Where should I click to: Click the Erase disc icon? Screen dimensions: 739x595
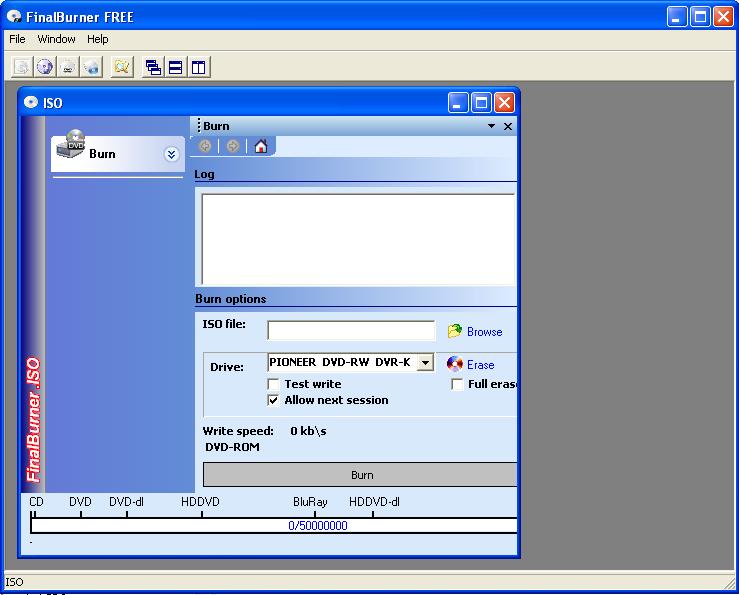[454, 364]
